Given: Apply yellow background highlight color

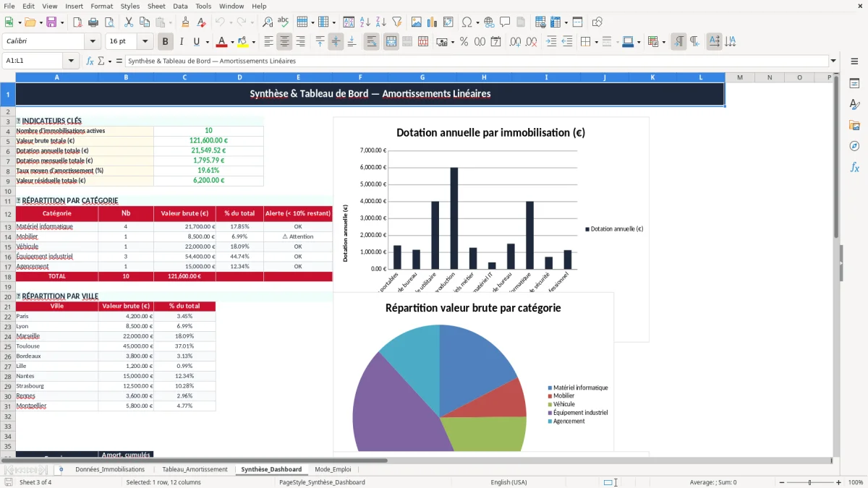Looking at the screenshot, I should click(243, 42).
